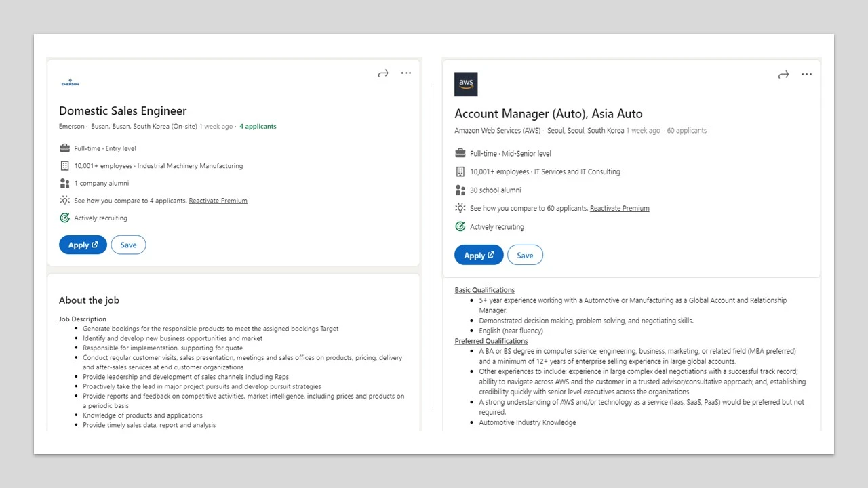
Task: Click lightbulb icon beside compare to 60 applicants
Action: (460, 208)
